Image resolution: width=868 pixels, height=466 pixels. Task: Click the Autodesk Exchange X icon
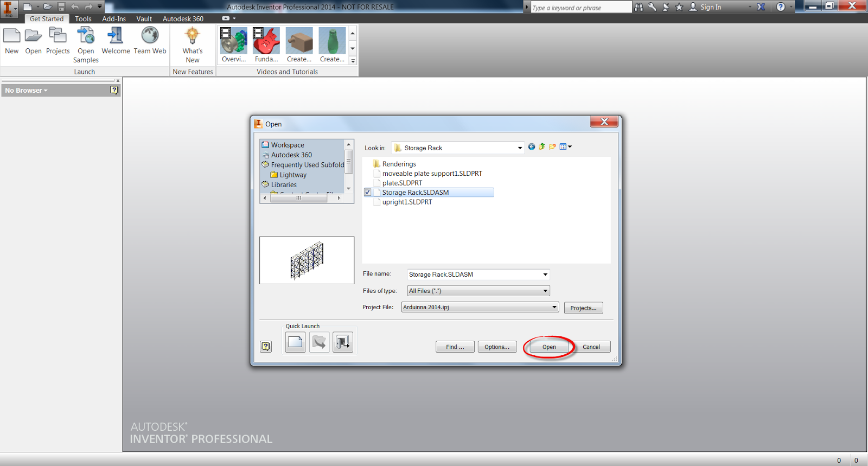[x=761, y=7]
